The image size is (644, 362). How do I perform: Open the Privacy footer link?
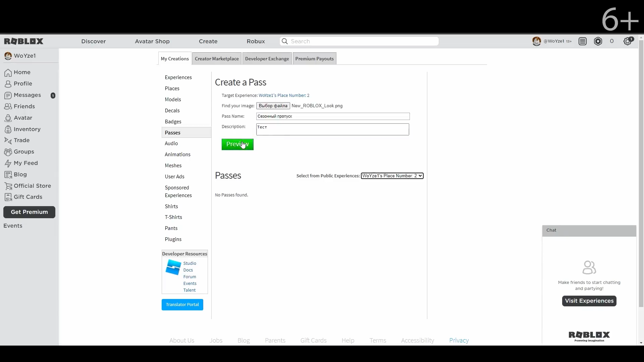coord(459,341)
